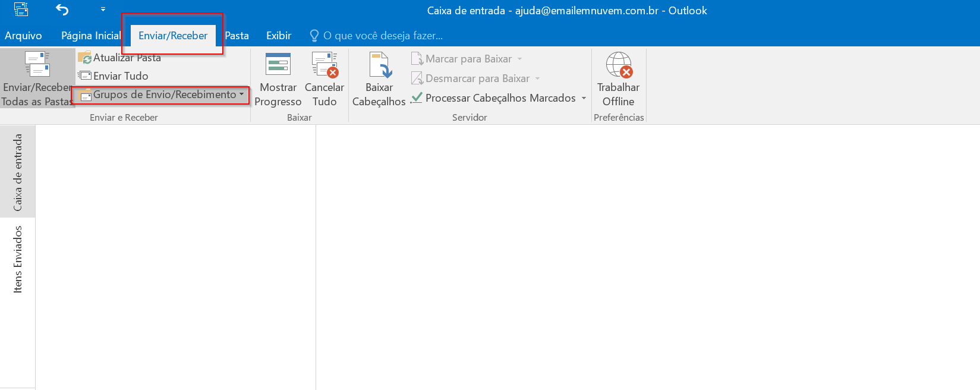Click 'O que você deseja fazer' search box
The height and width of the screenshot is (390, 980).
[383, 36]
